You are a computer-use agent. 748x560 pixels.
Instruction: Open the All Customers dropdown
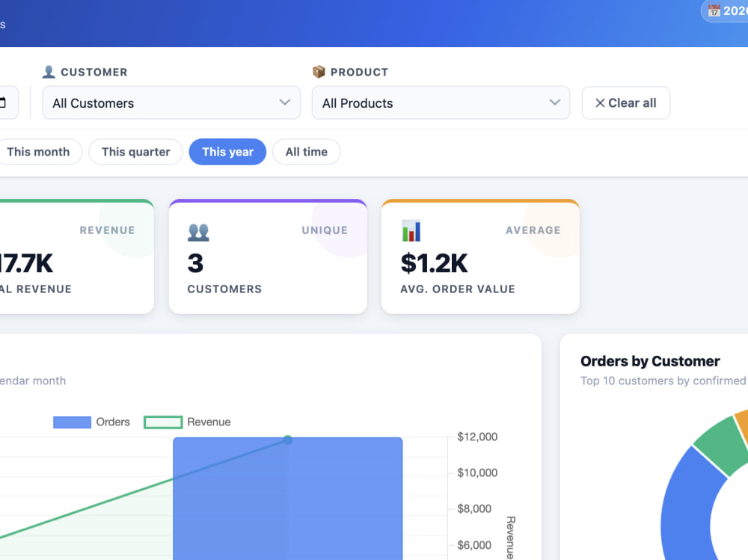(171, 102)
